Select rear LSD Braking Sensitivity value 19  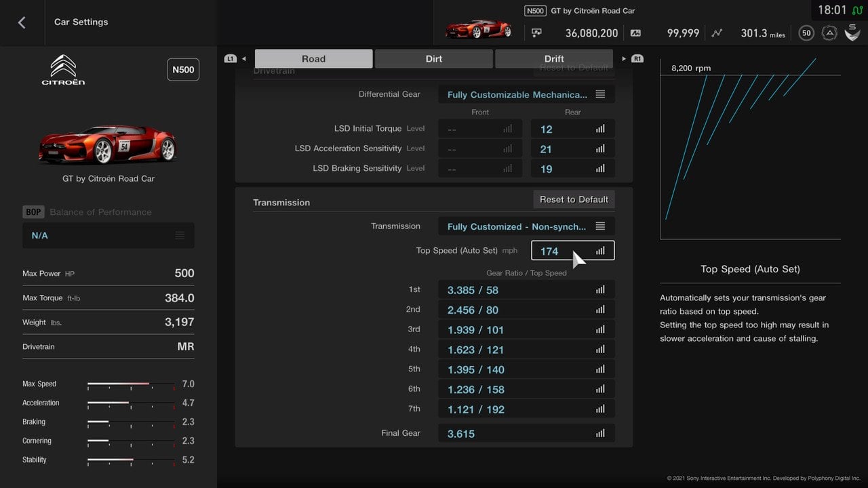(x=573, y=169)
